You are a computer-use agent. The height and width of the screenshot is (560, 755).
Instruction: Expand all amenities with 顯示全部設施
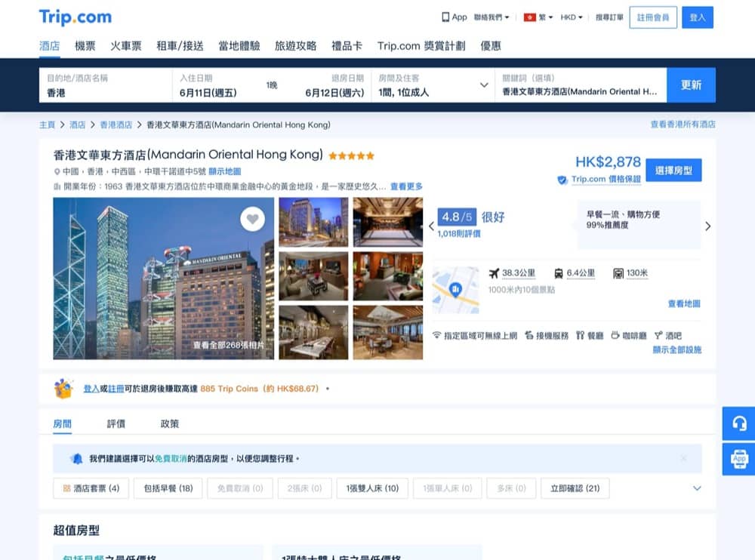click(677, 349)
